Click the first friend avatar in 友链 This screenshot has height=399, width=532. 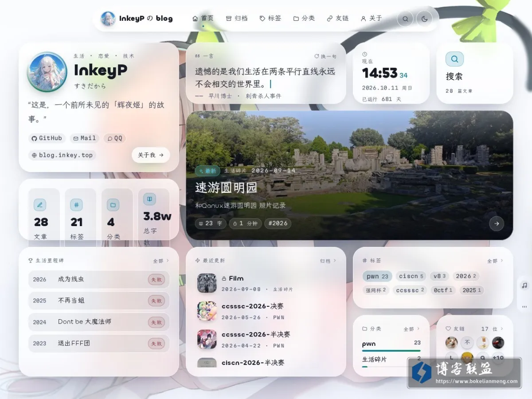452,343
